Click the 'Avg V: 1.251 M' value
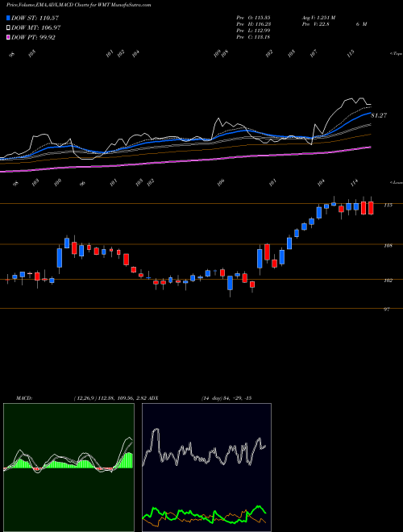This screenshot has width=403, height=532. [318, 18]
